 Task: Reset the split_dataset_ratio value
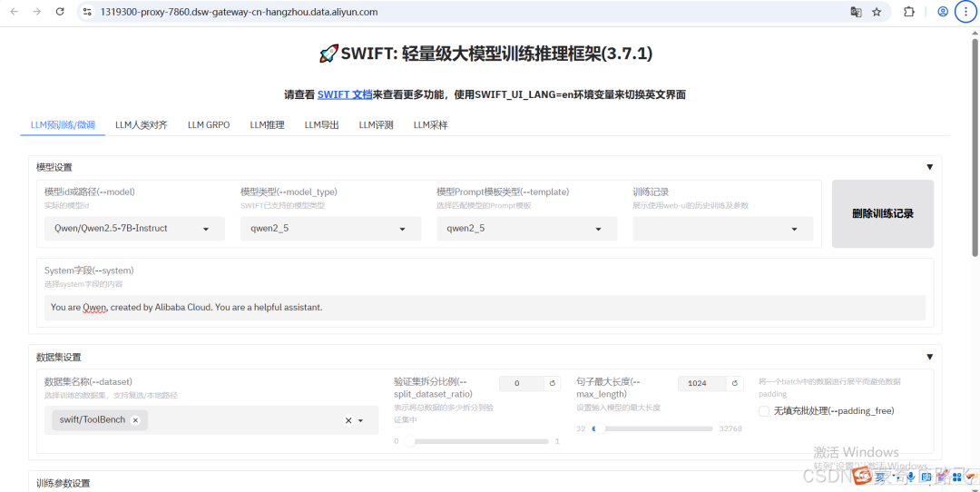tap(552, 383)
